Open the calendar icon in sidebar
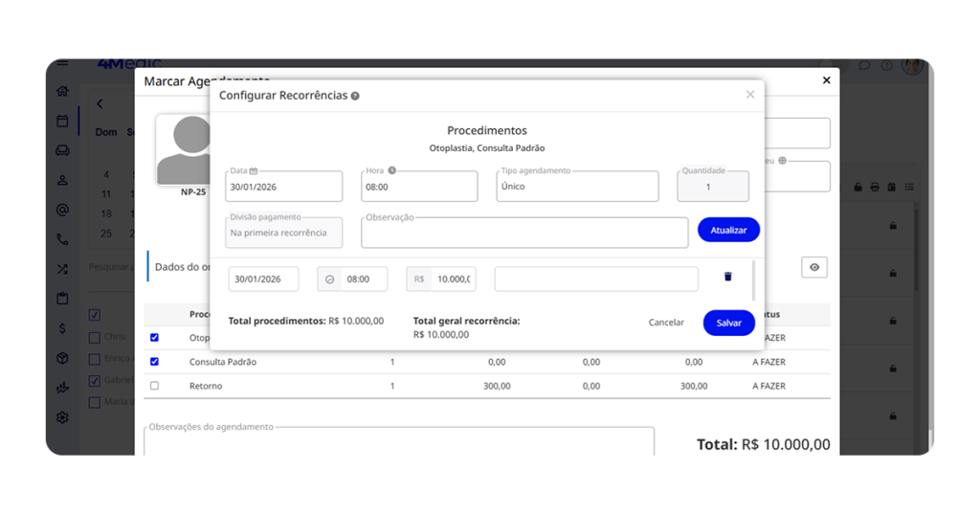Screen dimensions: 980x515 [62, 121]
